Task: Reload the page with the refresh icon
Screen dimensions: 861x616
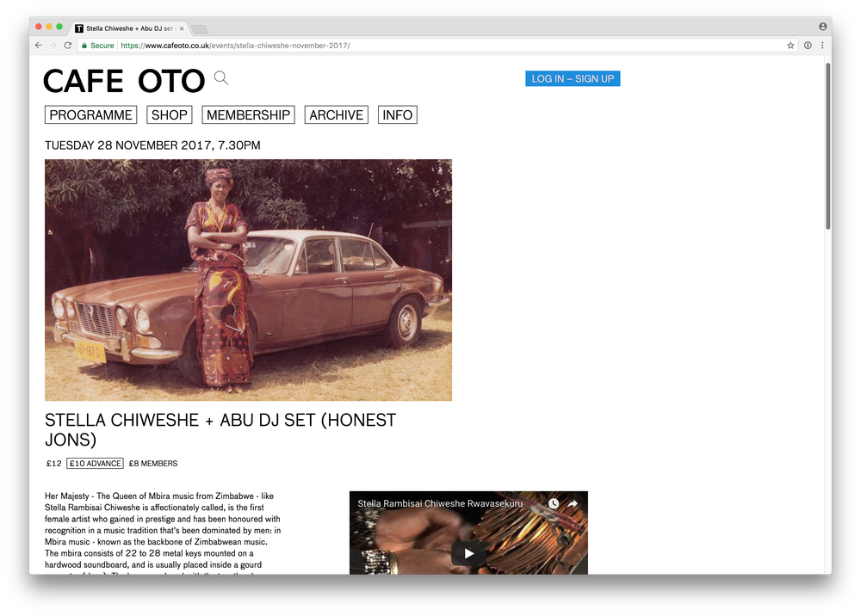Action: 67,46
